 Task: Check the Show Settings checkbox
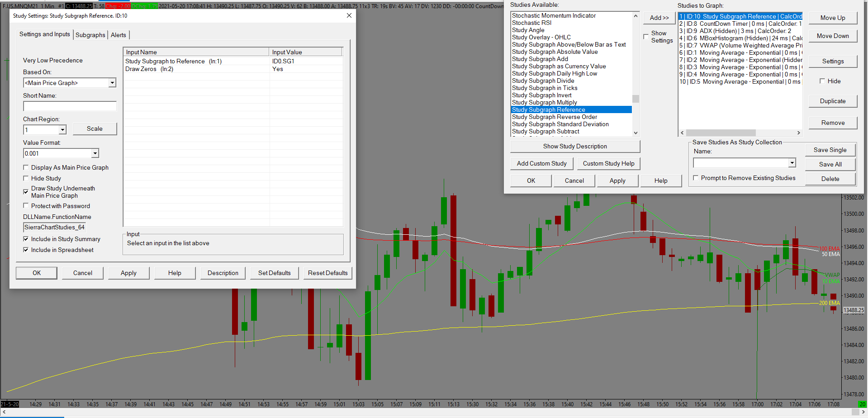coord(646,37)
